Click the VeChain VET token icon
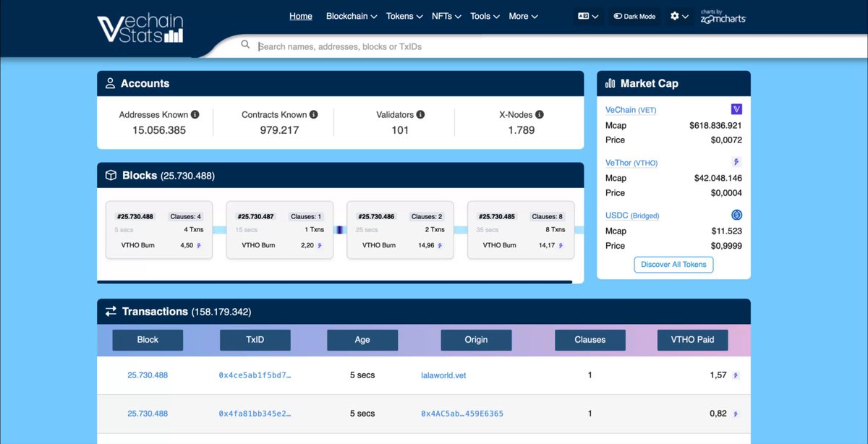This screenshot has width=868, height=444. coord(736,109)
